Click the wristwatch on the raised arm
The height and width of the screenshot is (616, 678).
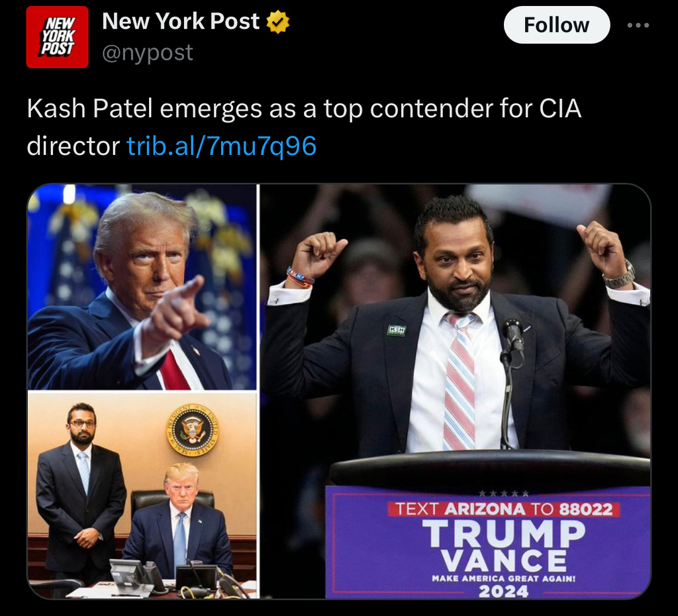pos(620,277)
